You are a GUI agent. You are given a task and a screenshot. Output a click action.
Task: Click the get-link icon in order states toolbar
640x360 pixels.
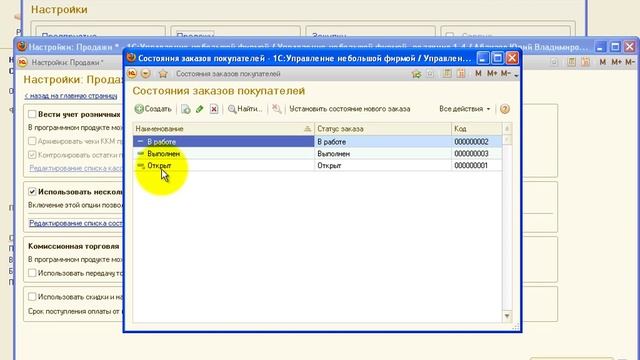(416, 74)
